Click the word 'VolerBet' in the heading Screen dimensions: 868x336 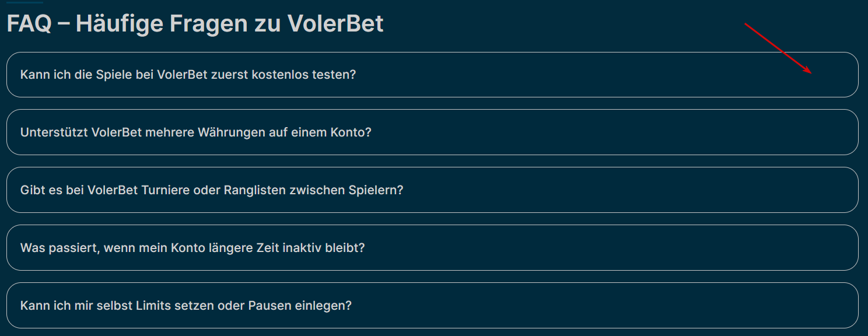click(x=335, y=24)
